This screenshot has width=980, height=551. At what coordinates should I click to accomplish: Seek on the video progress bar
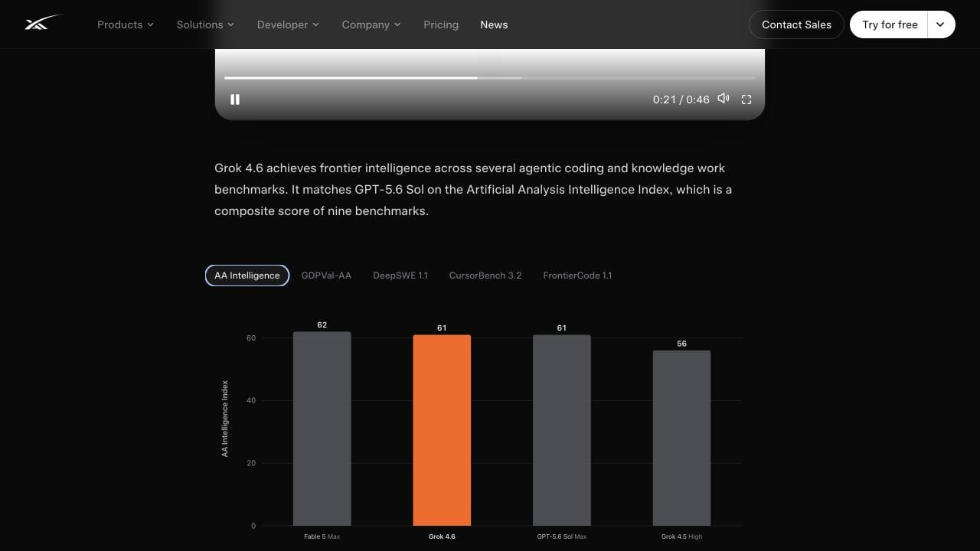click(490, 77)
